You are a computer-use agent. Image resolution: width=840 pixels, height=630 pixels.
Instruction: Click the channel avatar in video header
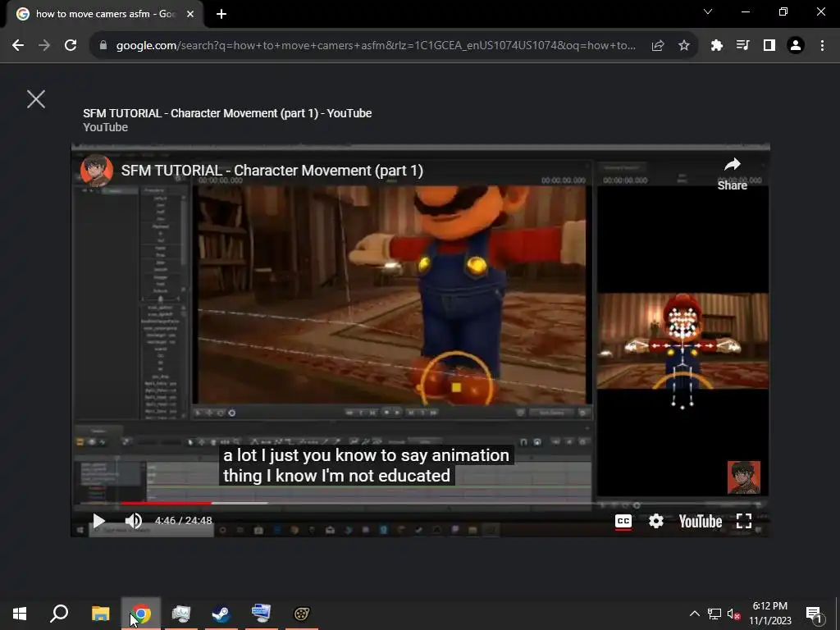click(x=97, y=171)
